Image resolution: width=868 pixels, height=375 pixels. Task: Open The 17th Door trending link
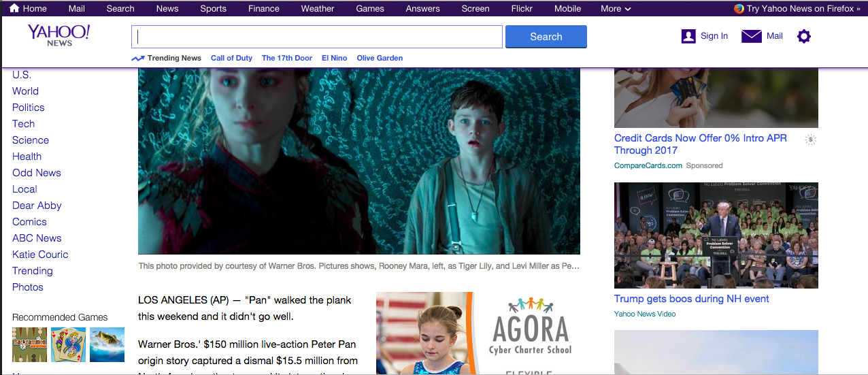[x=287, y=59]
